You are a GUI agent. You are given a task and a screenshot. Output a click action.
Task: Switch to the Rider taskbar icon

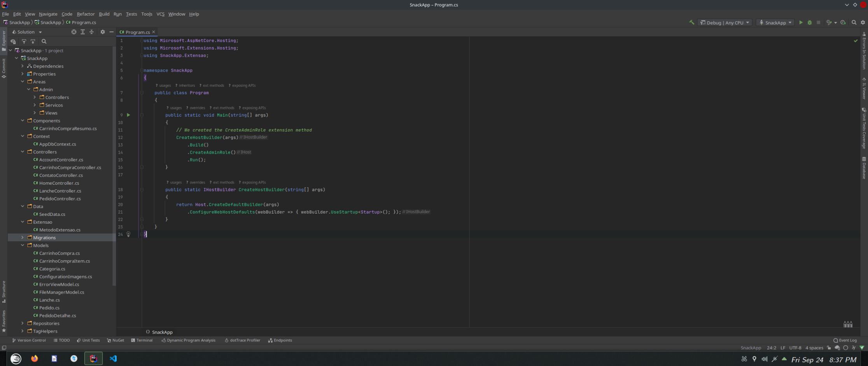93,359
